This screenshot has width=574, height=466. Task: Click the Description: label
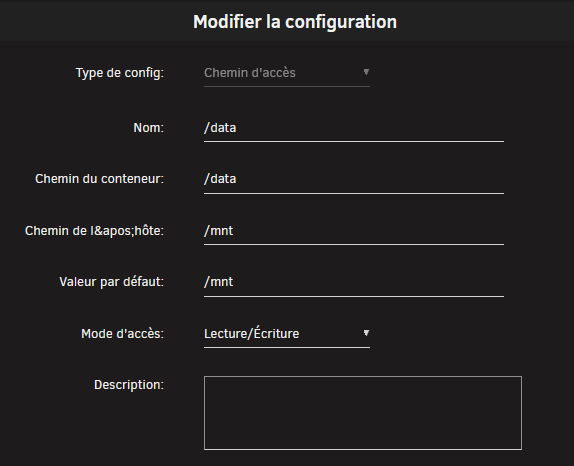[129, 385]
